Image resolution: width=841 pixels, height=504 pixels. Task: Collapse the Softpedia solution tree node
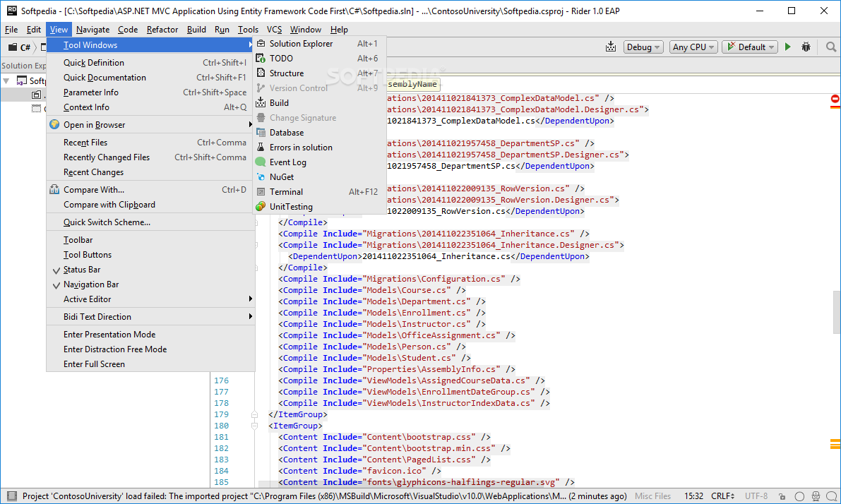(6, 81)
